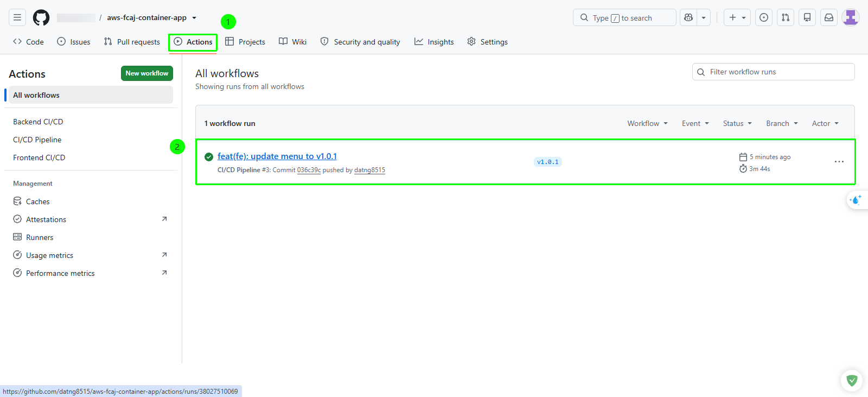868x397 pixels.
Task: Open the notifications inbox icon
Action: (829, 17)
